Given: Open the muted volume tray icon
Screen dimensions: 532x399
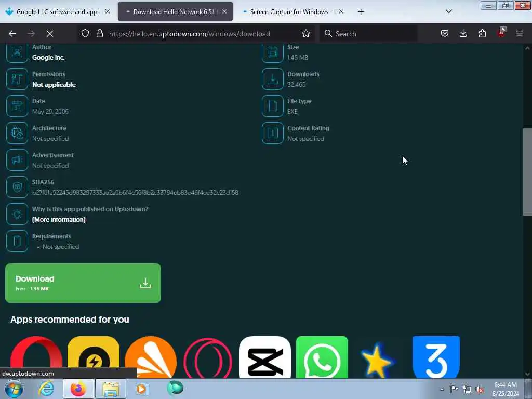Looking at the screenshot, I should [480, 389].
